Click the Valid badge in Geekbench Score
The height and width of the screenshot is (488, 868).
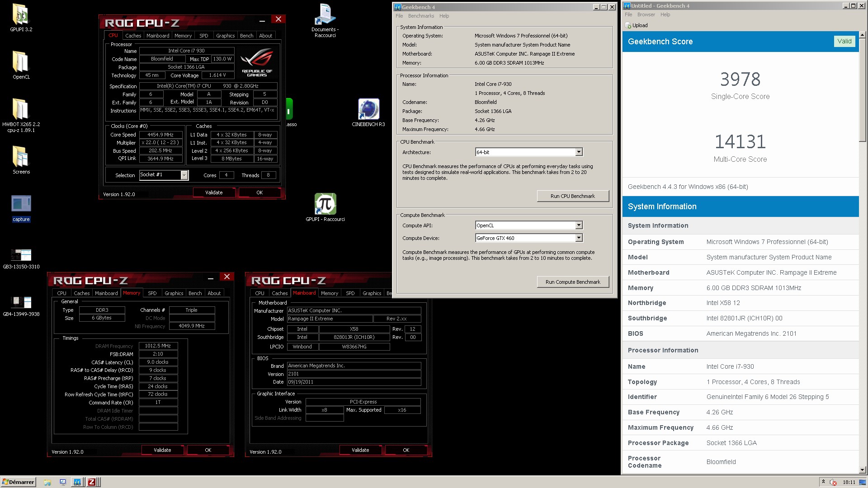[844, 41]
